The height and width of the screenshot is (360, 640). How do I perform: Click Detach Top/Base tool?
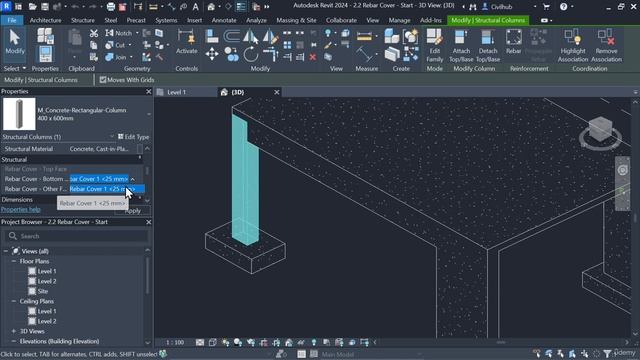488,45
